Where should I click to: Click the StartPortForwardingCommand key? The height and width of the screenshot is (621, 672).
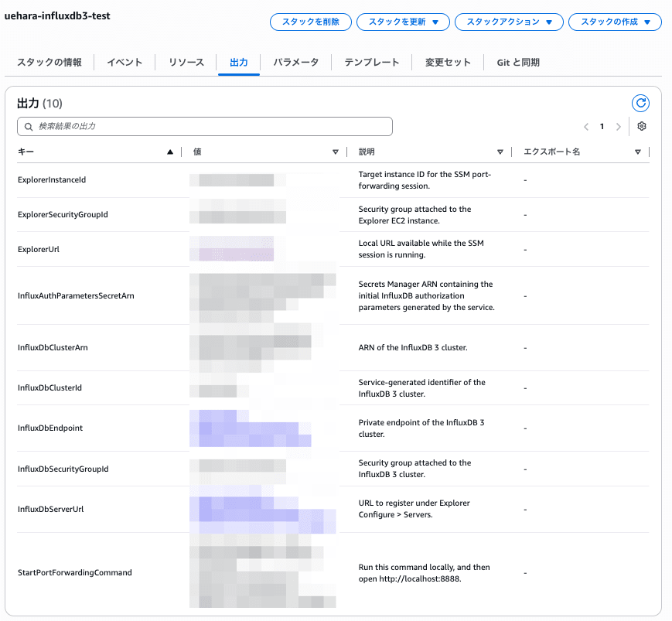click(x=74, y=572)
